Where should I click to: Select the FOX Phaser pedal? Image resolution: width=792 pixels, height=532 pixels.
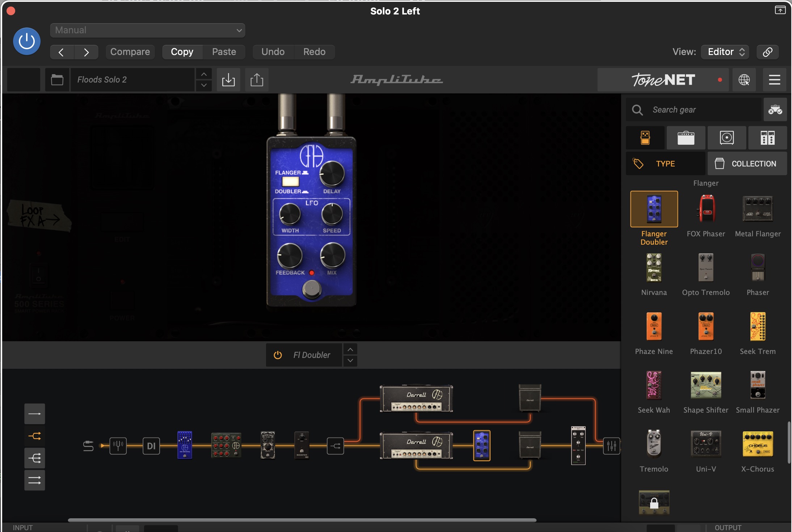tap(706, 209)
